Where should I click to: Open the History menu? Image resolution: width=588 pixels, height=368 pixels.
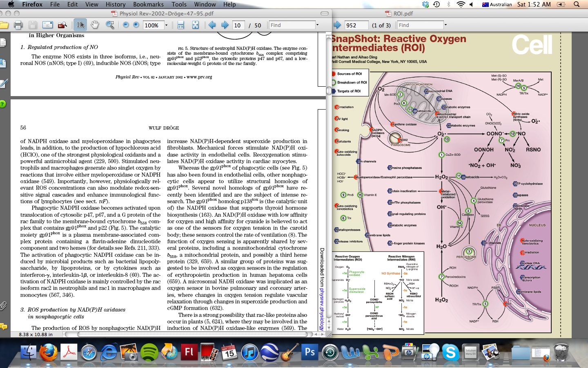click(116, 4)
